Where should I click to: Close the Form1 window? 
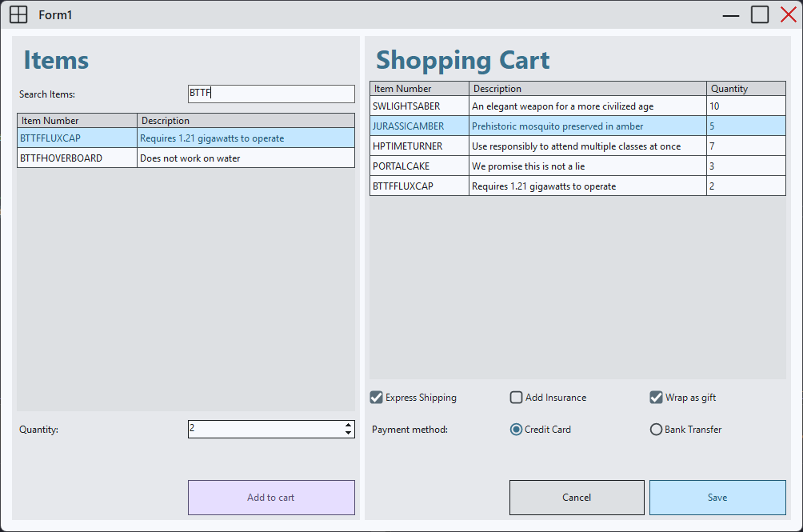point(788,14)
